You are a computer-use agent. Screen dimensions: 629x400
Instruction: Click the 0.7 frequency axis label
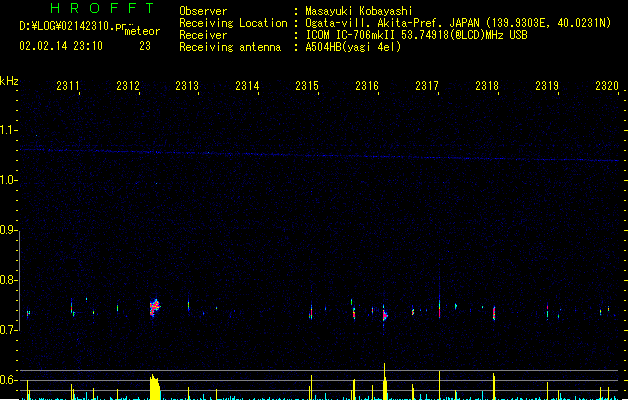click(x=9, y=330)
